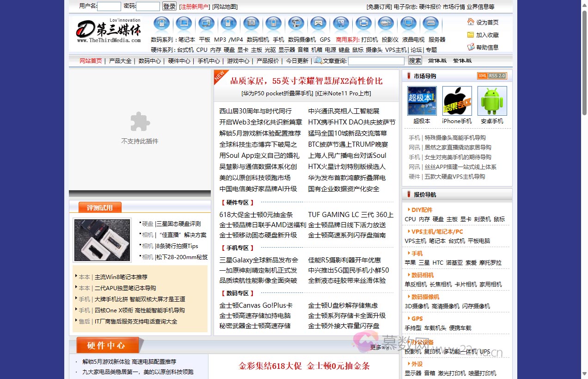Go to 数码中心 in the navigation bar
Viewport: 588px width, 379px height.
point(150,61)
